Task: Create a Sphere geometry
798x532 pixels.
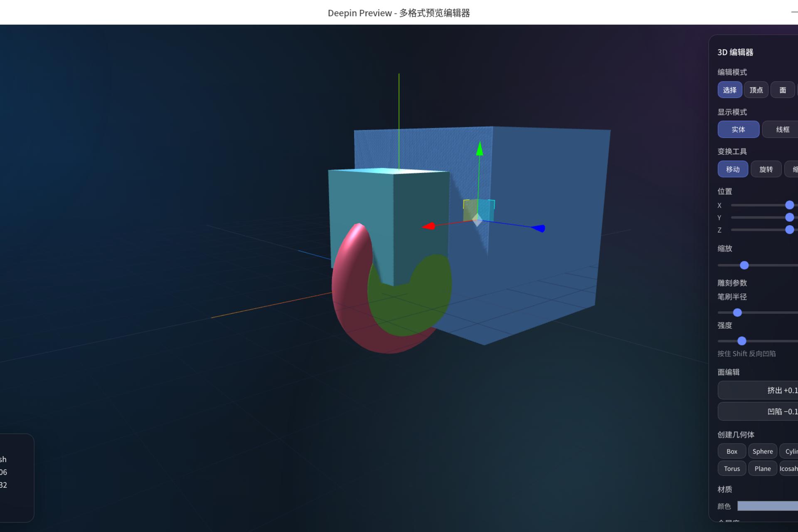Action: (763, 451)
